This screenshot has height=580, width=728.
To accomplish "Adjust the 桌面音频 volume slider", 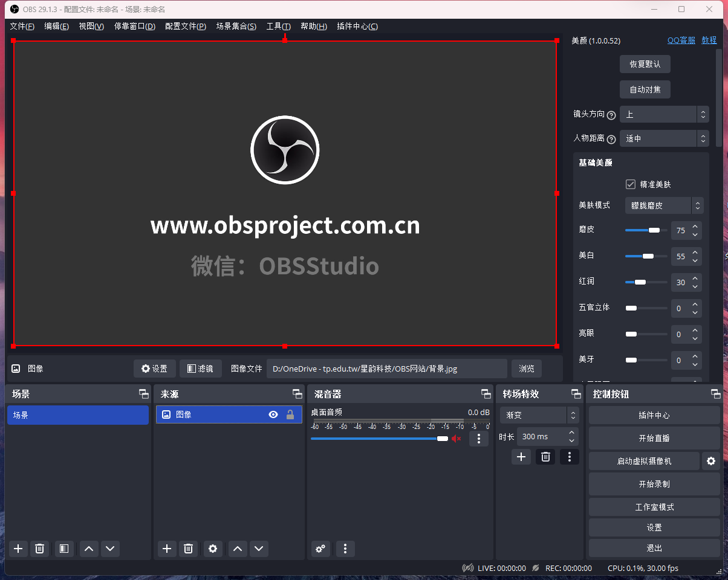I will [x=380, y=439].
